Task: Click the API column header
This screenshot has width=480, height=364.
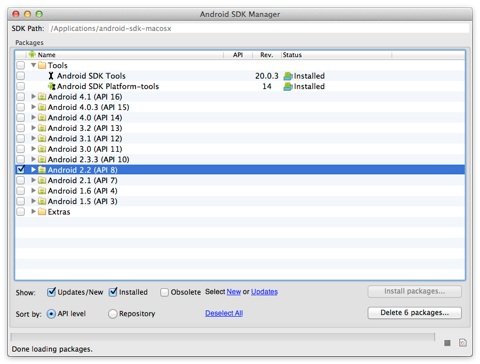Action: pyautogui.click(x=238, y=55)
